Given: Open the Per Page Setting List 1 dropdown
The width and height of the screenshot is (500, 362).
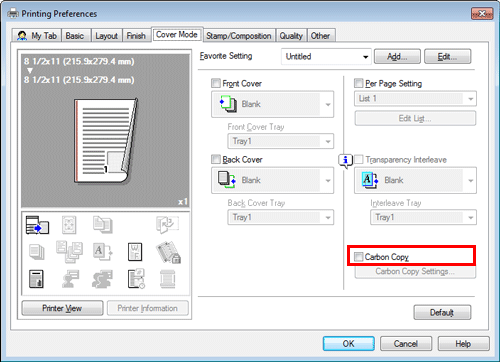Looking at the screenshot, I should (415, 99).
